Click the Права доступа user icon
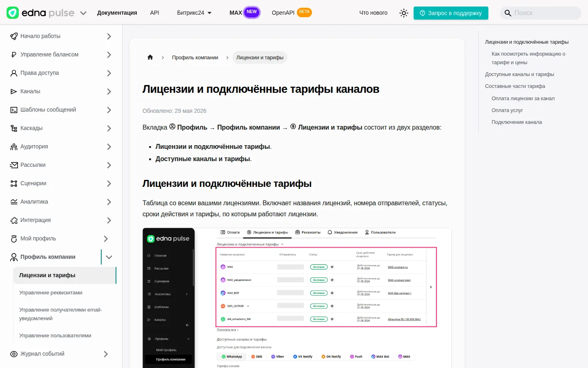The image size is (588, 368). tap(14, 73)
